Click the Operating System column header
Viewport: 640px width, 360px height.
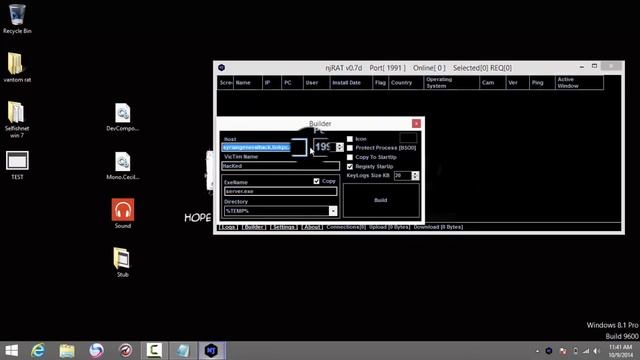tap(451, 83)
